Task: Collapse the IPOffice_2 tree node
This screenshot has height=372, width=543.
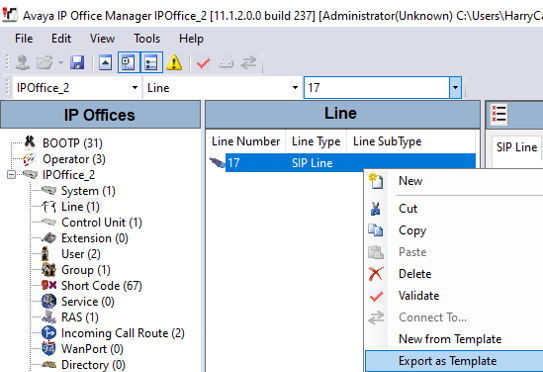Action: [x=11, y=175]
